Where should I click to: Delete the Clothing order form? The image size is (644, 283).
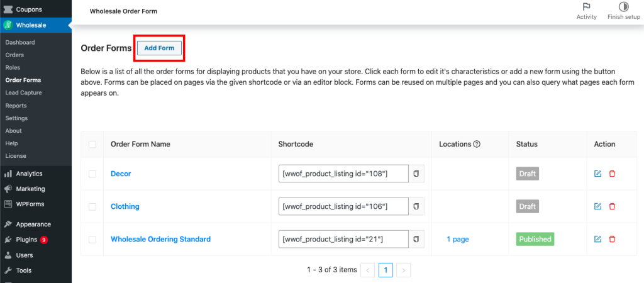(612, 207)
